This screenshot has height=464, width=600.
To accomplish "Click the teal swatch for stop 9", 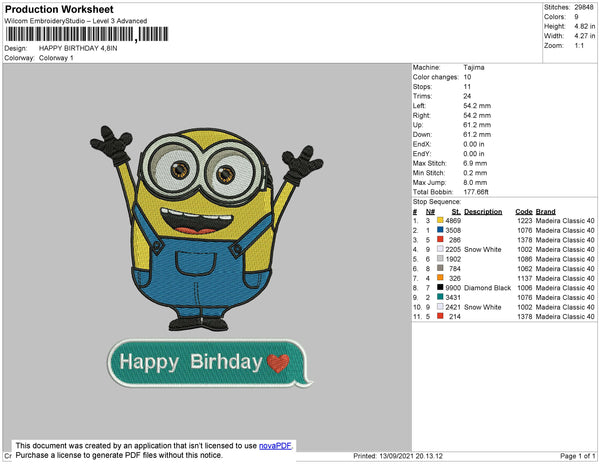I will coord(440,297).
